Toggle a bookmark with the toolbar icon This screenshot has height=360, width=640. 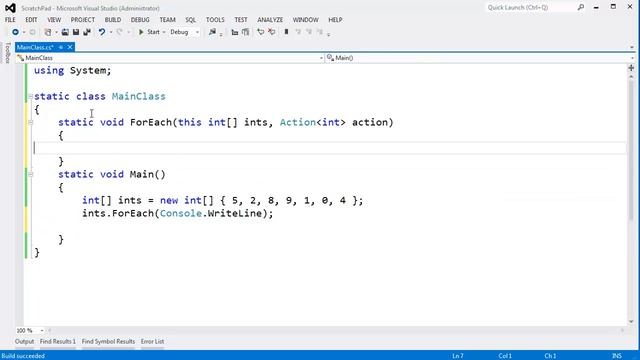point(286,32)
